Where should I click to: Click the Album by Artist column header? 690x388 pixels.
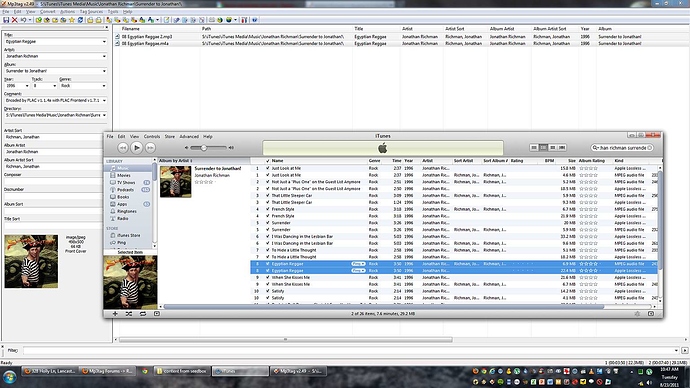[204, 161]
